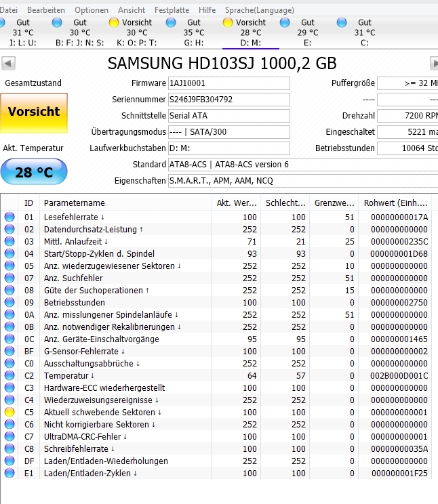Image resolution: width=438 pixels, height=504 pixels.
Task: Click the Eingeschaltet field showing 5221
Action: (407, 132)
